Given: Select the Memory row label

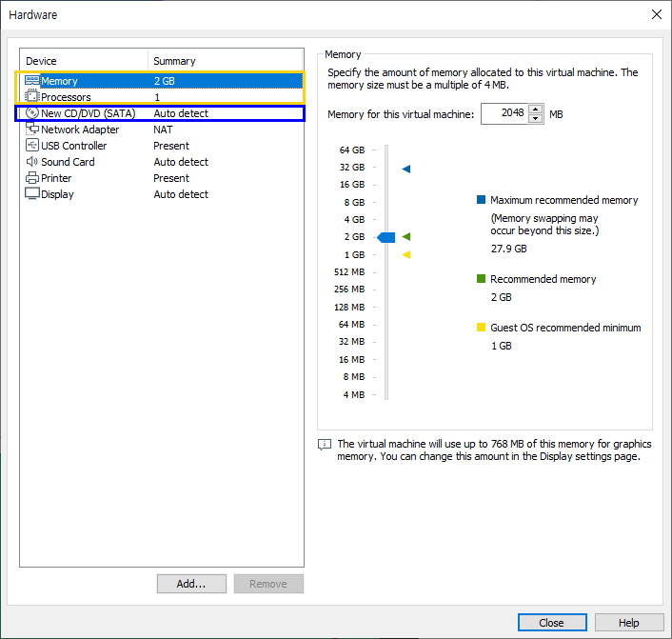Looking at the screenshot, I should pyautogui.click(x=59, y=81).
